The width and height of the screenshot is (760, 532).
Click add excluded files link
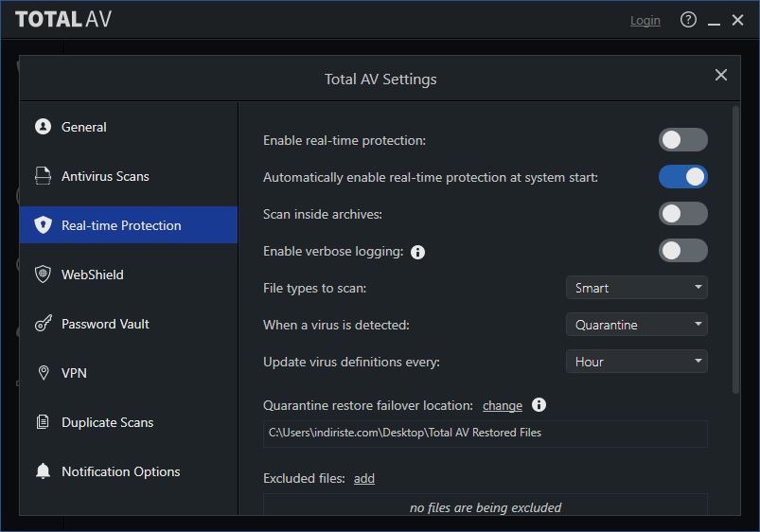click(364, 478)
